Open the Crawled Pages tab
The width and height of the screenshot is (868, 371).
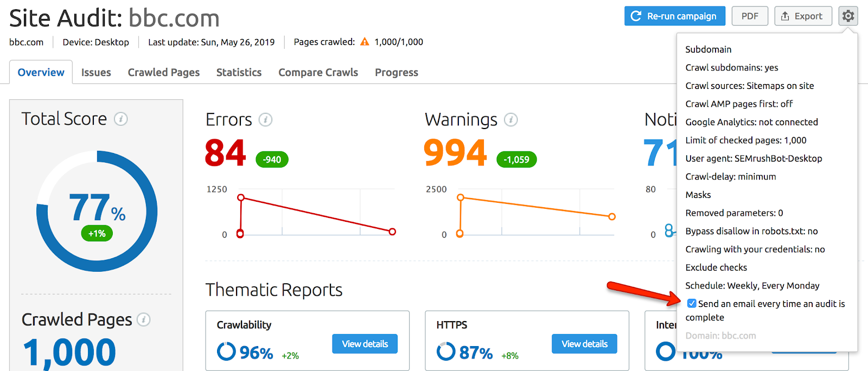click(163, 72)
